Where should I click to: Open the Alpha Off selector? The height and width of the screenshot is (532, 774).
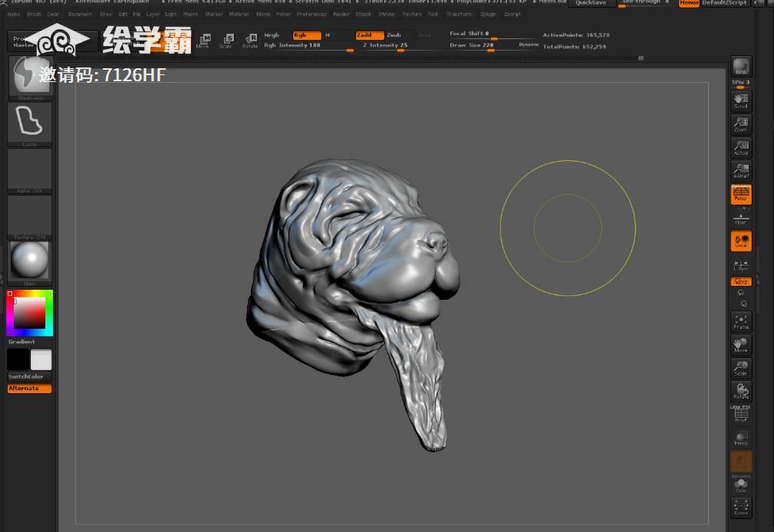[30, 171]
